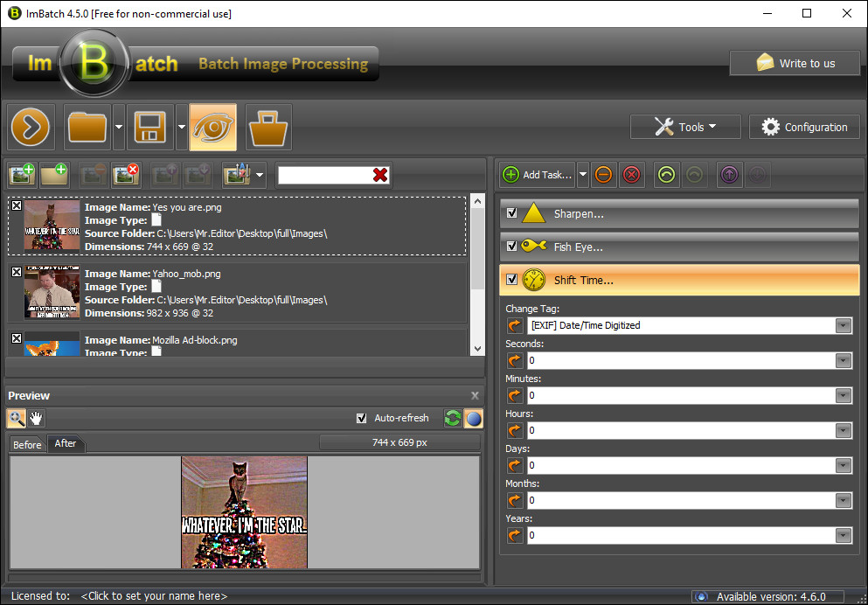Open the Change Tag dropdown
The width and height of the screenshot is (868, 605).
[843, 325]
